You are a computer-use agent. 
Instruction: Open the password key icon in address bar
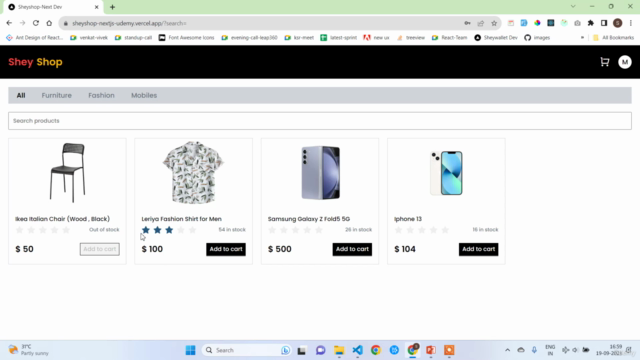pyautogui.click(x=467, y=23)
